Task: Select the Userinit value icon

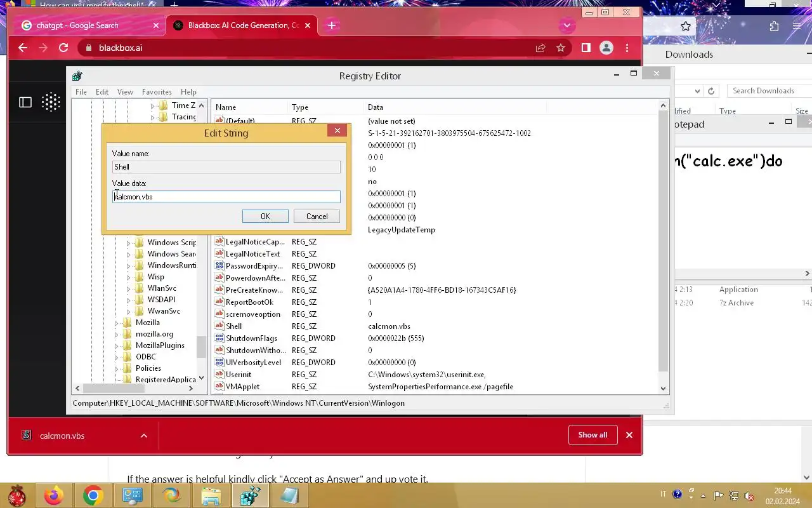Action: (219, 375)
